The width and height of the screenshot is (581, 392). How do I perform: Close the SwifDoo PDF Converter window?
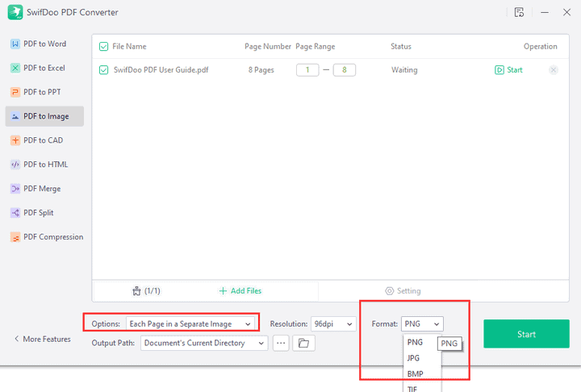(566, 12)
